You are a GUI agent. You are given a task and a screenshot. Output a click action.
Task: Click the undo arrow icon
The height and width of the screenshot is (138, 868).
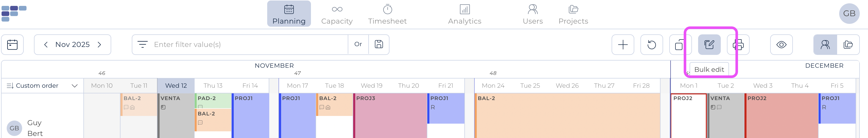pos(651,45)
